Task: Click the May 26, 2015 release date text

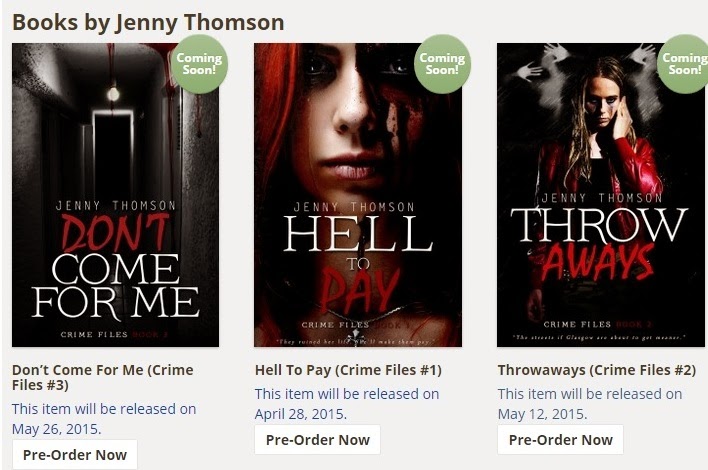Action: click(56, 429)
